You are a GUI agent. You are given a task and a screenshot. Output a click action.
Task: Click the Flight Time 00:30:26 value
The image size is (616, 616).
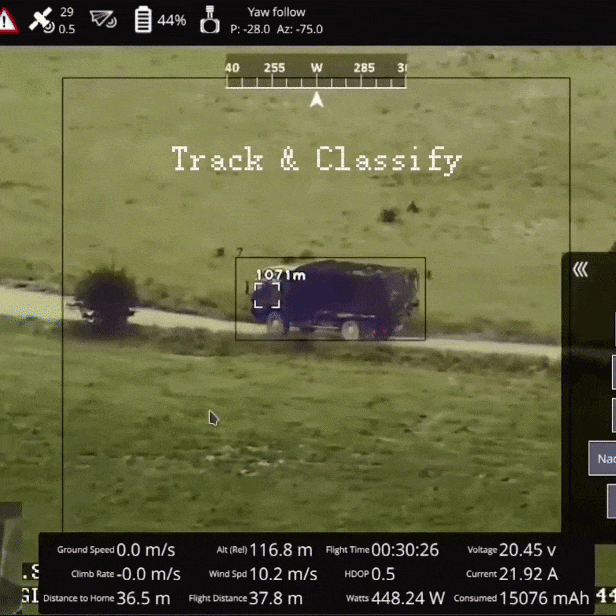pyautogui.click(x=405, y=550)
